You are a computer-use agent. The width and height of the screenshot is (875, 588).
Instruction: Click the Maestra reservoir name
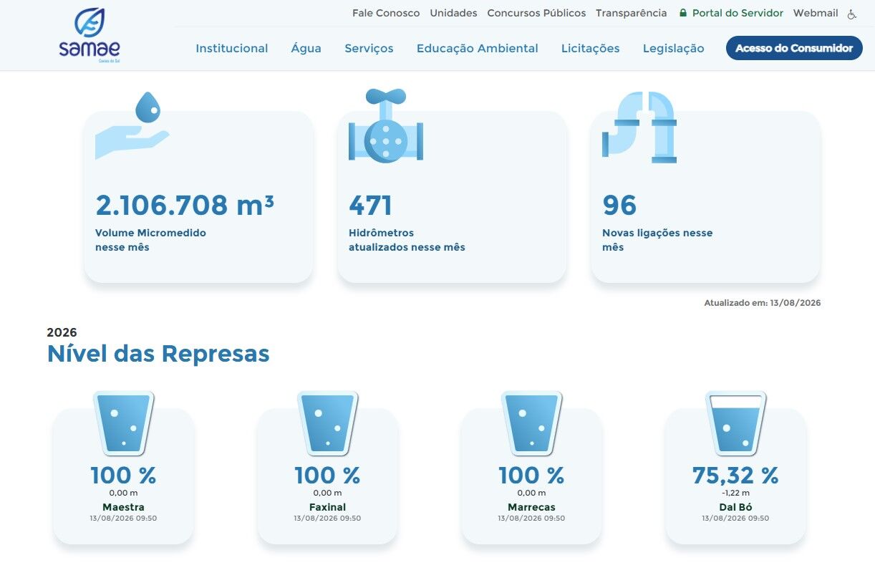coord(123,507)
